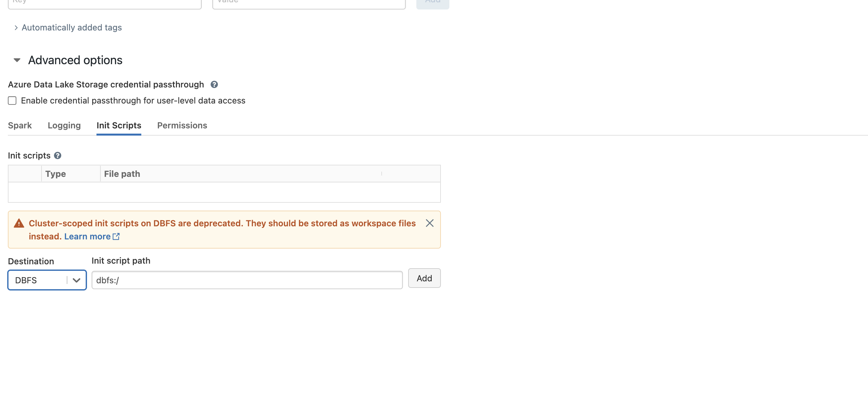The width and height of the screenshot is (868, 393).
Task: Click the tag Key input field
Action: pyautogui.click(x=104, y=3)
